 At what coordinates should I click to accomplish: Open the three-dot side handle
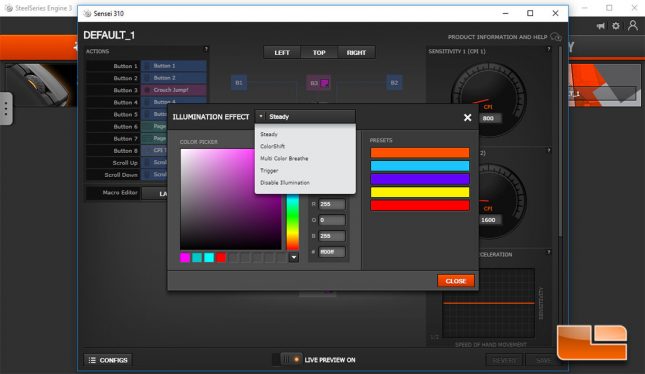[6, 109]
